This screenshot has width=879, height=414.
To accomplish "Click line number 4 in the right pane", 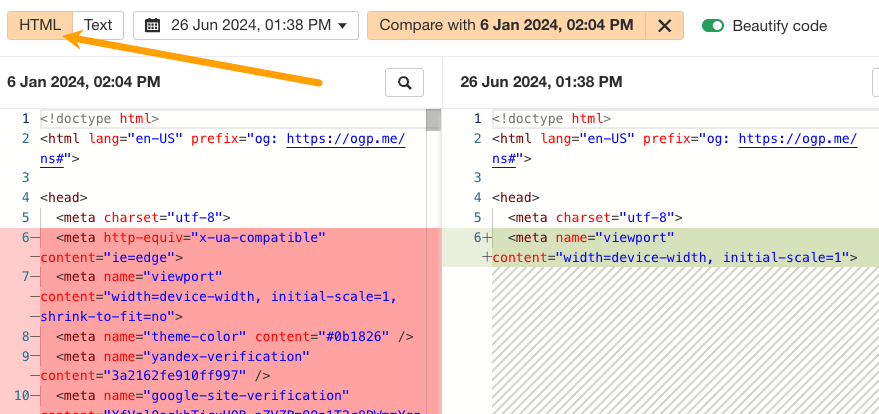I will click(x=477, y=198).
